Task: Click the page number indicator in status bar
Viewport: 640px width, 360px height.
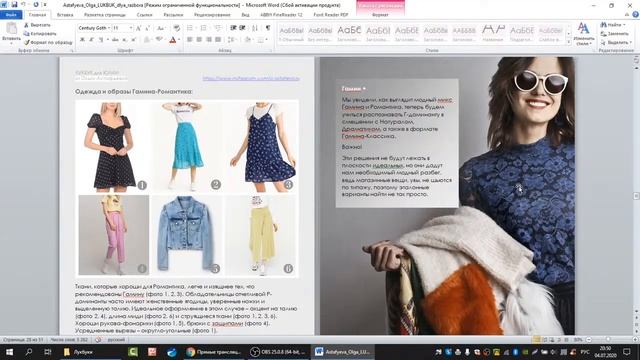Action: 23,340
